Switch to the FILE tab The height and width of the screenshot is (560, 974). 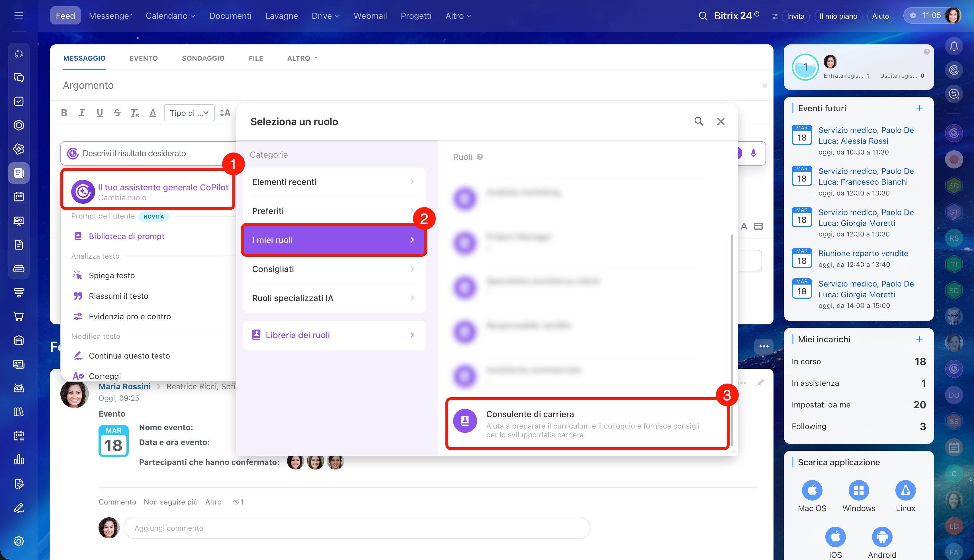pos(256,58)
